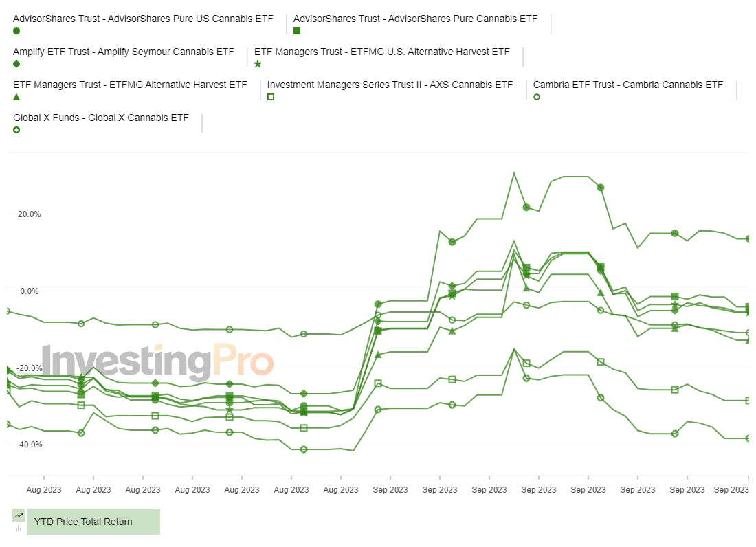Switch to line chart view icon
The image size is (756, 547).
[19, 515]
